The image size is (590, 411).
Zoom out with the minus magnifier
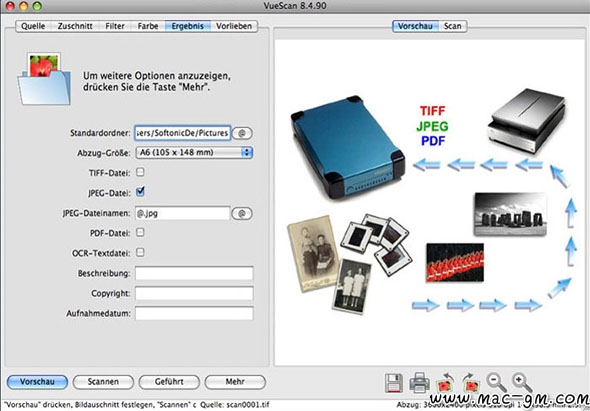496,382
